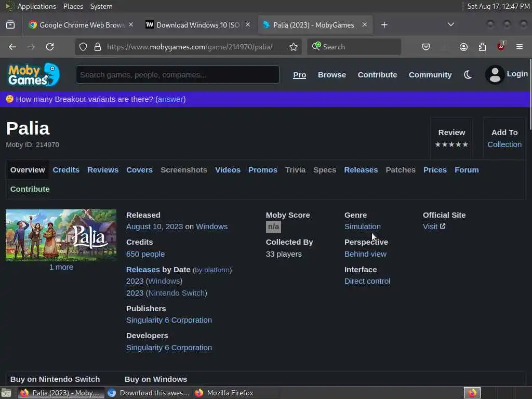
Task: Open the Firefox hamburger menu
Action: (520, 47)
